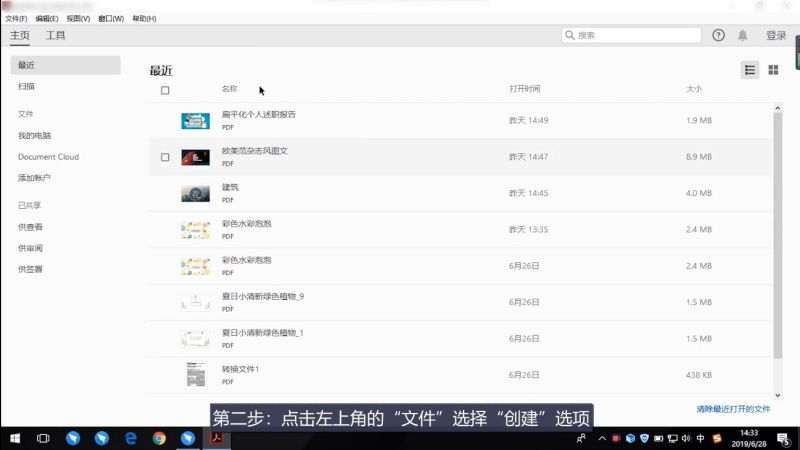This screenshot has height=450, width=800.
Task: Open Chrome from the taskbar
Action: click(159, 438)
